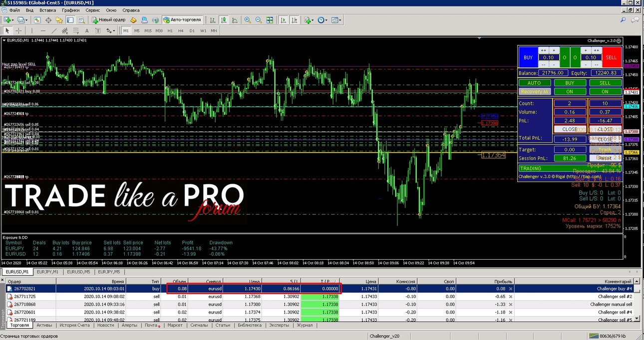Open the indicators list dropdown in toolbar
Viewport: 644px width, 340px height.
(x=309, y=20)
